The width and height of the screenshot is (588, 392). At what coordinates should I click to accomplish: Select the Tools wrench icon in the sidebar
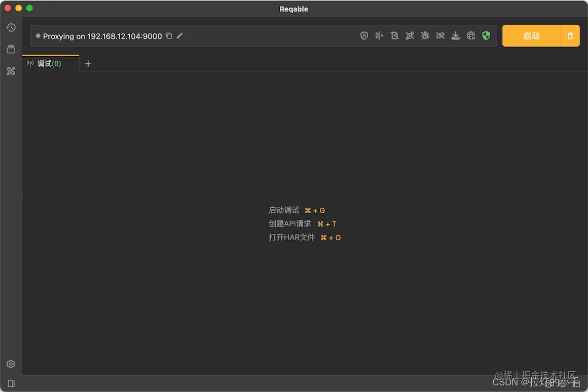point(11,71)
